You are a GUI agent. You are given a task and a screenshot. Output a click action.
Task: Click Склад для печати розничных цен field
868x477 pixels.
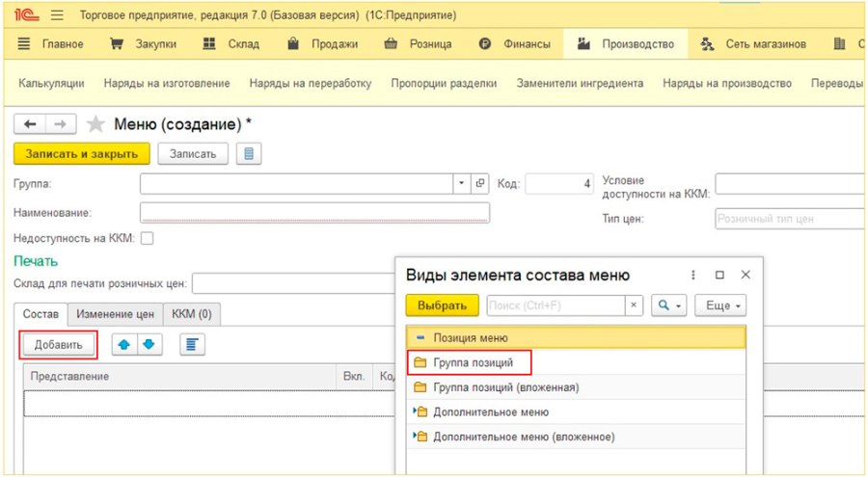[293, 284]
